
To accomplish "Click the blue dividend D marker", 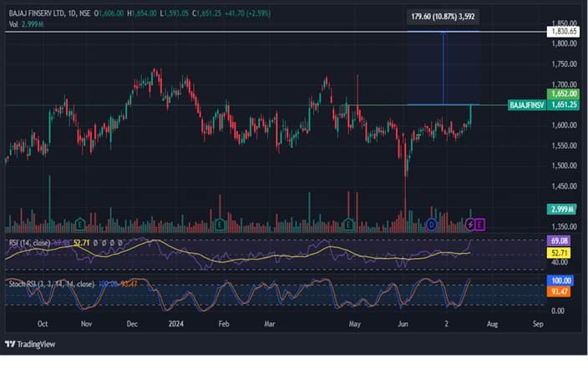I will tap(432, 225).
